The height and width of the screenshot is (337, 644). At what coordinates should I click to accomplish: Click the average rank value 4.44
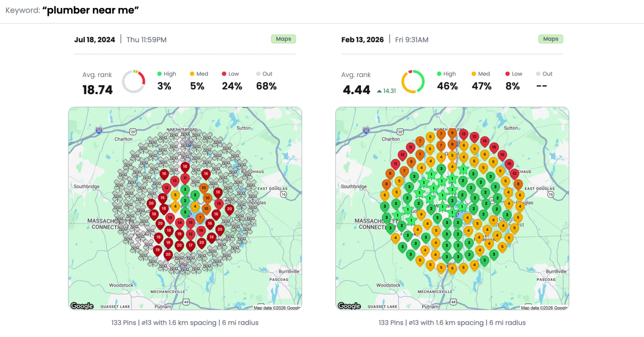pyautogui.click(x=357, y=90)
